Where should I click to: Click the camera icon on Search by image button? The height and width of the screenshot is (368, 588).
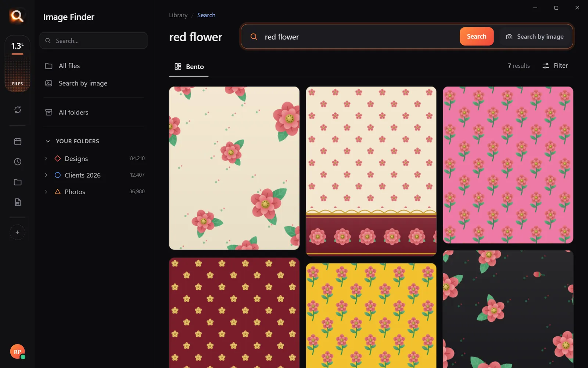point(509,37)
